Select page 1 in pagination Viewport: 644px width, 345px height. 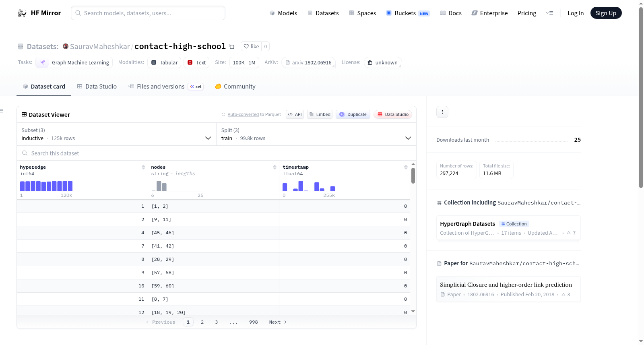(188, 322)
